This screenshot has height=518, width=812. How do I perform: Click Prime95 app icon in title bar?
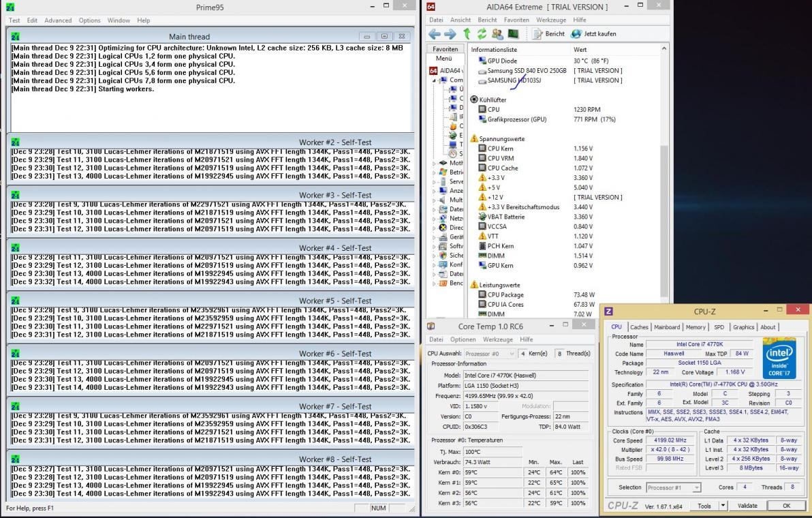click(x=10, y=7)
